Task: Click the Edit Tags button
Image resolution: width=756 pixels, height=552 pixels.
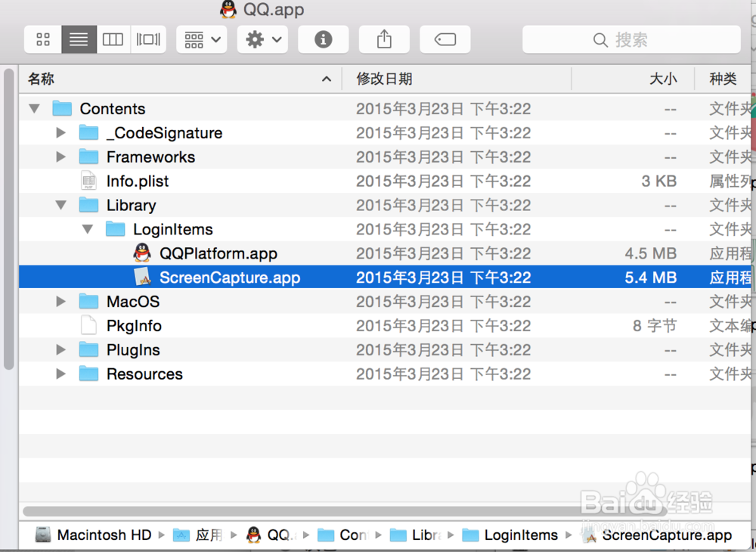Action: click(x=445, y=39)
